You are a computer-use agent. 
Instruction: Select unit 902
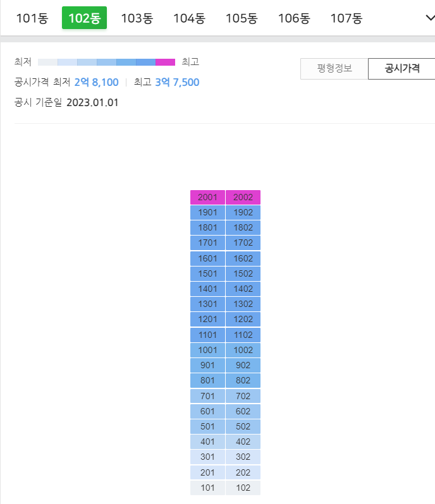(243, 365)
